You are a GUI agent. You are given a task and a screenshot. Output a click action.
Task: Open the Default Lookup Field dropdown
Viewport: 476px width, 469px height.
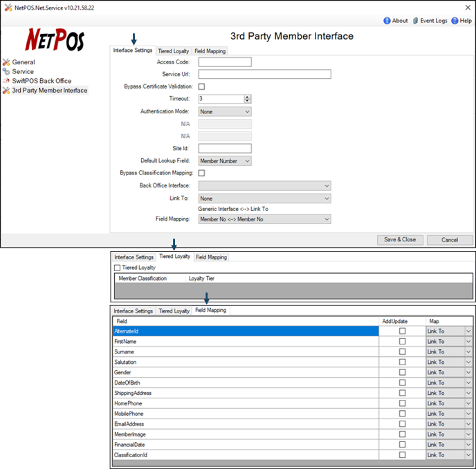225,161
